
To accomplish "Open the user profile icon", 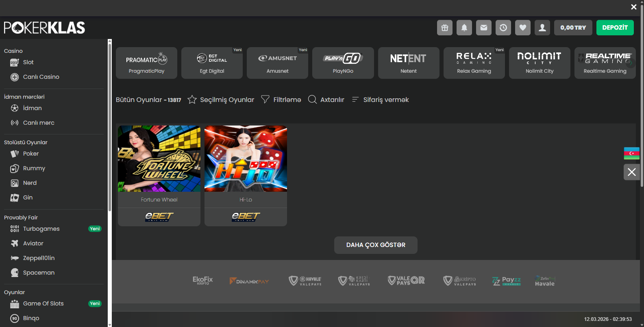I will click(542, 28).
